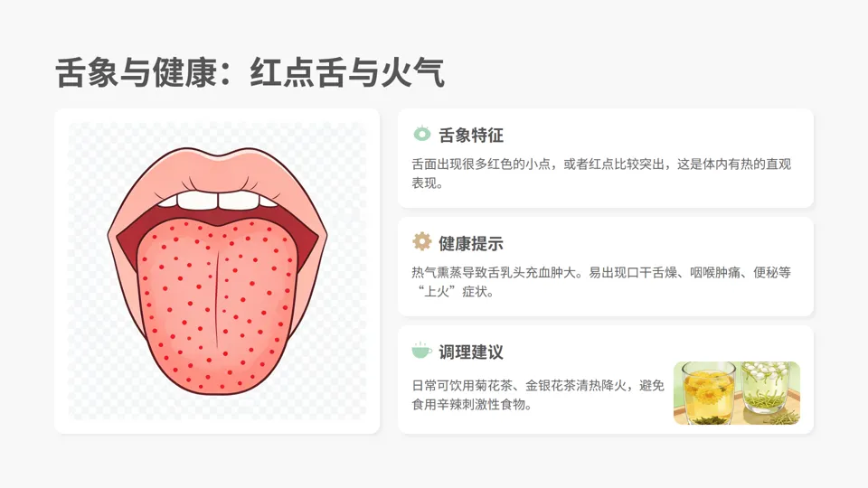Click the white upper teeth in the illustration

point(218,201)
